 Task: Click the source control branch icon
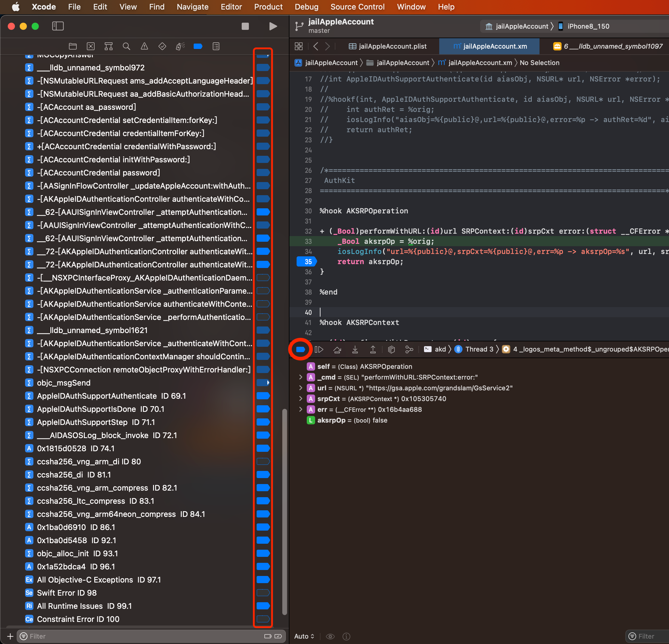(299, 26)
